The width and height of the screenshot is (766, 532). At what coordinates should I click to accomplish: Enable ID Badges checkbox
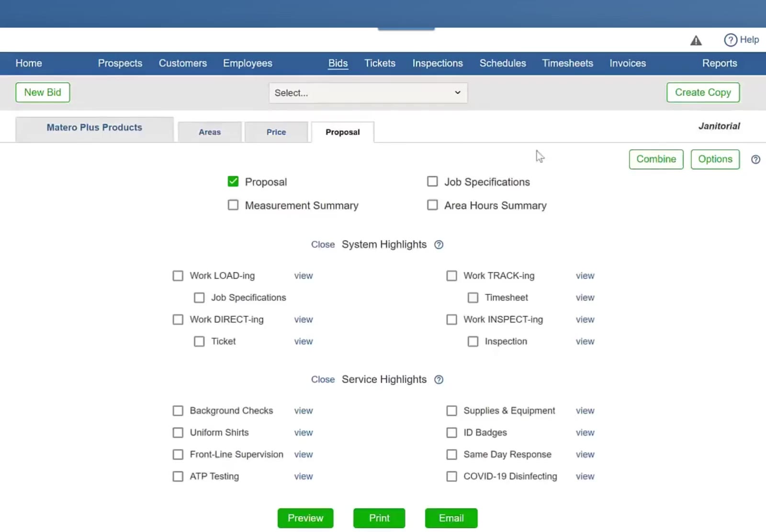click(451, 432)
